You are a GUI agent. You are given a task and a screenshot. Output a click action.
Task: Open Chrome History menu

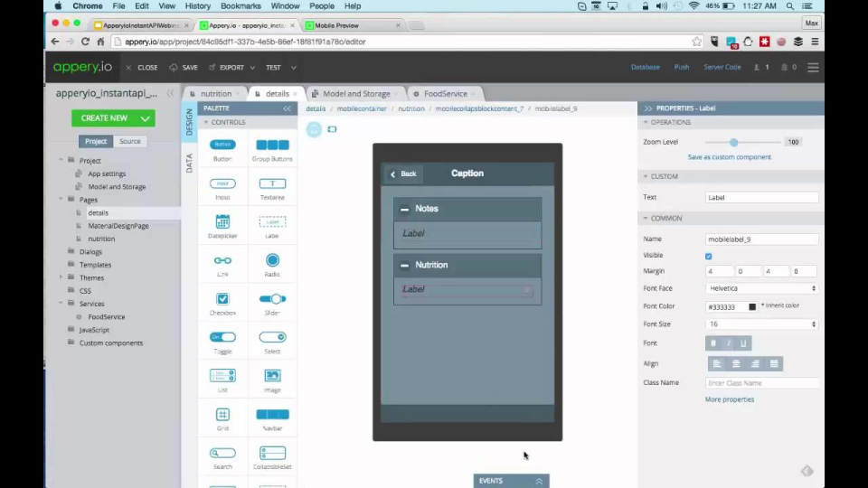pos(198,6)
